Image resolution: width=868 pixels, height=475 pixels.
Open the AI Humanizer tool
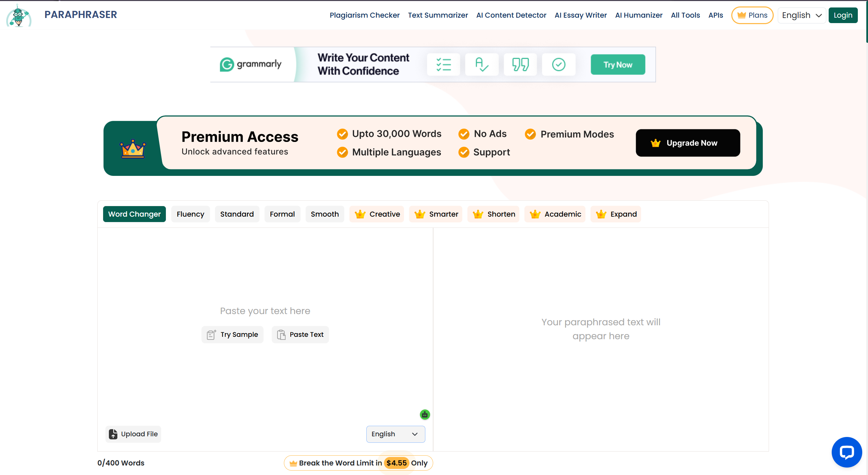(x=639, y=15)
